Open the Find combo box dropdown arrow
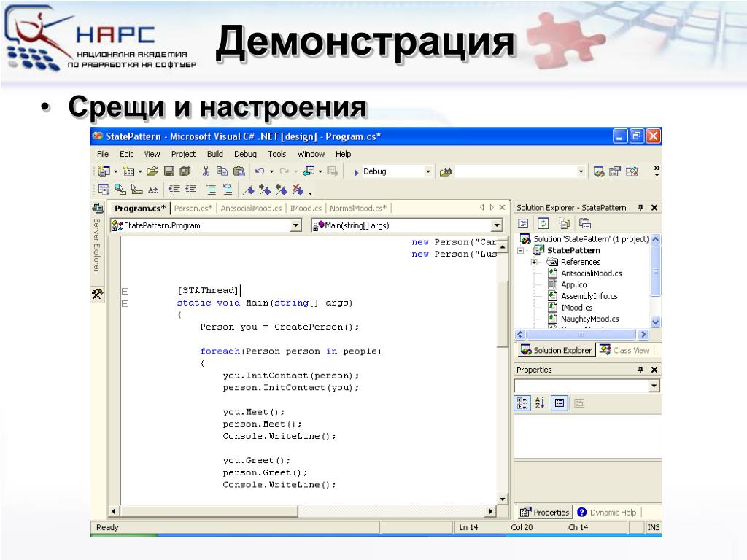747x560 pixels. 581,171
